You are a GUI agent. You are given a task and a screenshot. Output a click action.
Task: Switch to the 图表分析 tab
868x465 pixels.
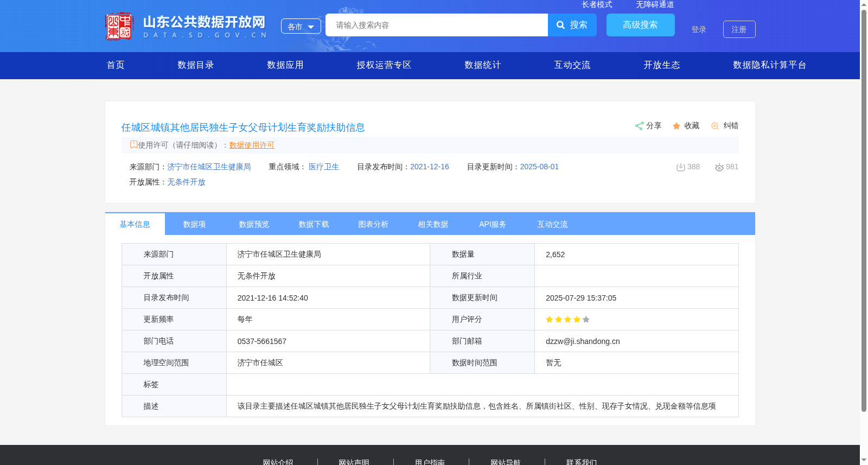coord(374,224)
